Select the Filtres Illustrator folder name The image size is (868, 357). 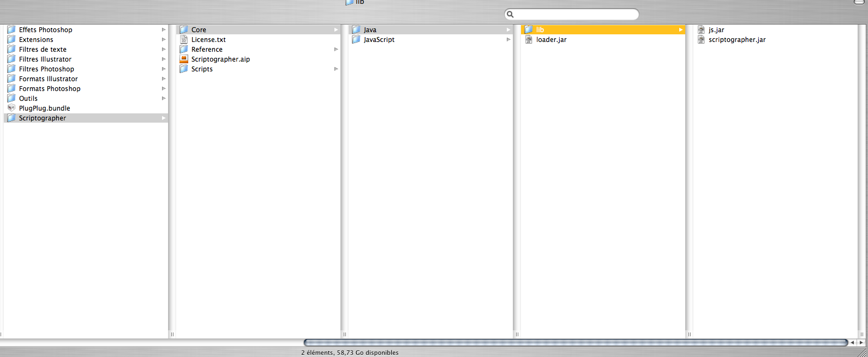point(45,59)
